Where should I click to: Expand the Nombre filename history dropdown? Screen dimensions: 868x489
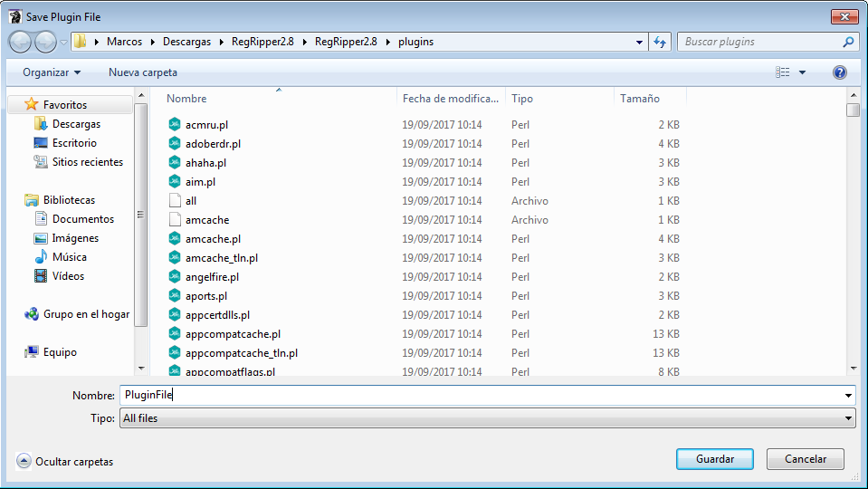tap(848, 396)
